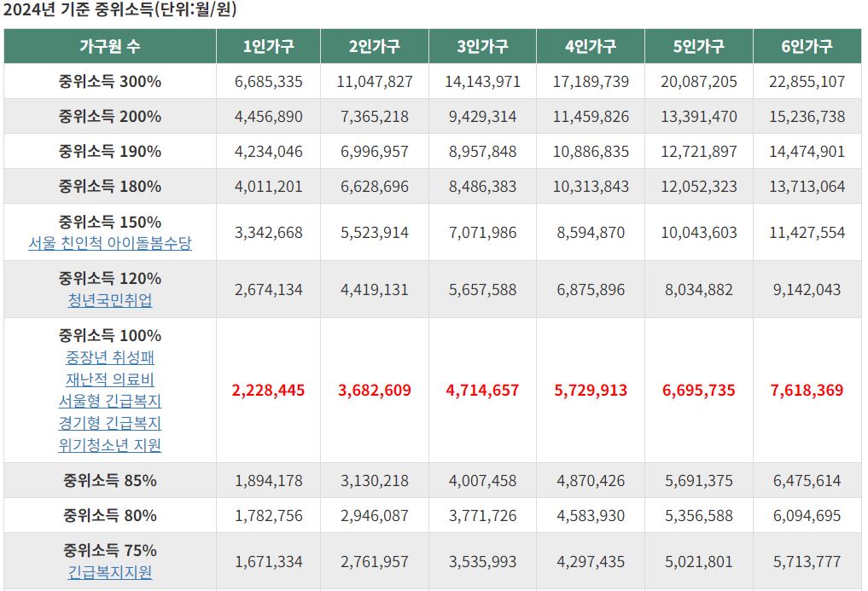Image resolution: width=868 pixels, height=591 pixels.
Task: Click the 가구원 수 header cell
Action: (x=108, y=49)
